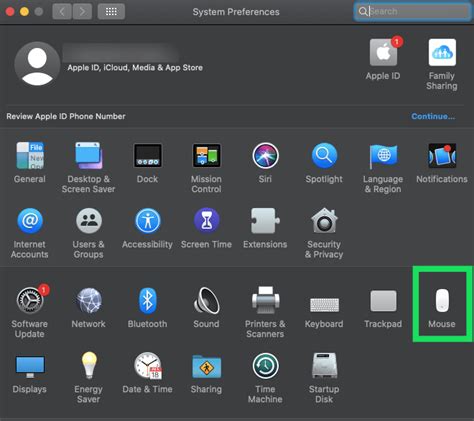The image size is (474, 421).
Task: Show all preferences grid button
Action: pos(111,12)
